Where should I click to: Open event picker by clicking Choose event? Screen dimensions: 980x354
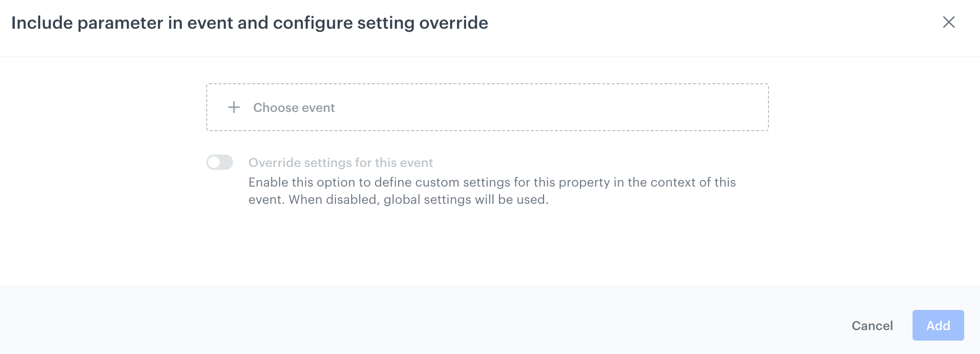[x=295, y=108]
